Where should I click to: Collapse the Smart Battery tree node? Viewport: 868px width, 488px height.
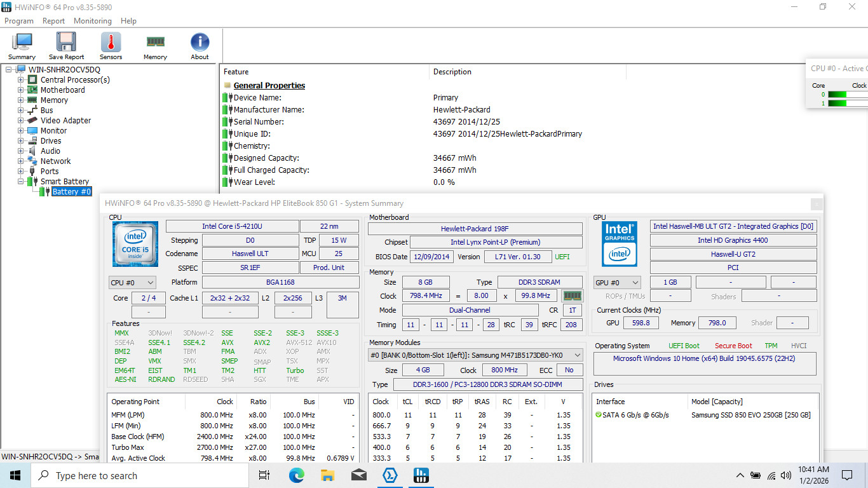21,182
